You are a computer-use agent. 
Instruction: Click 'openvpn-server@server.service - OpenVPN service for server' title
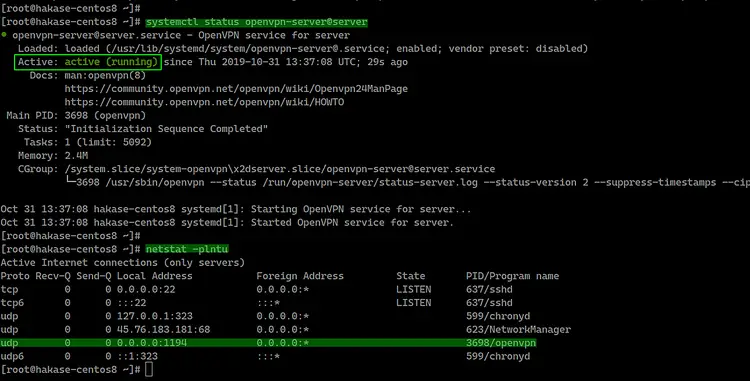coord(181,35)
